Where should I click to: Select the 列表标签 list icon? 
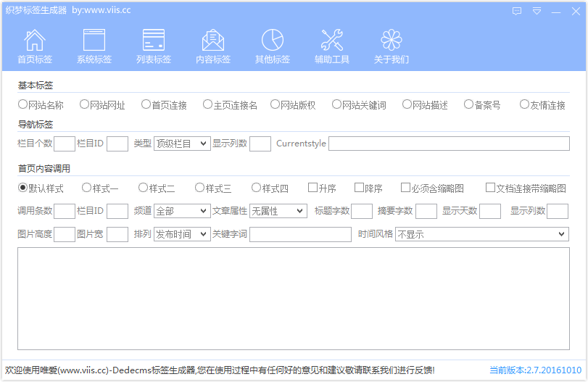[154, 41]
